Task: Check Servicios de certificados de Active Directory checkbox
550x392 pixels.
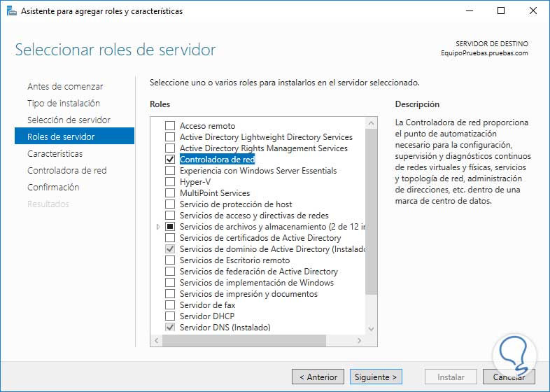Action: (x=170, y=237)
